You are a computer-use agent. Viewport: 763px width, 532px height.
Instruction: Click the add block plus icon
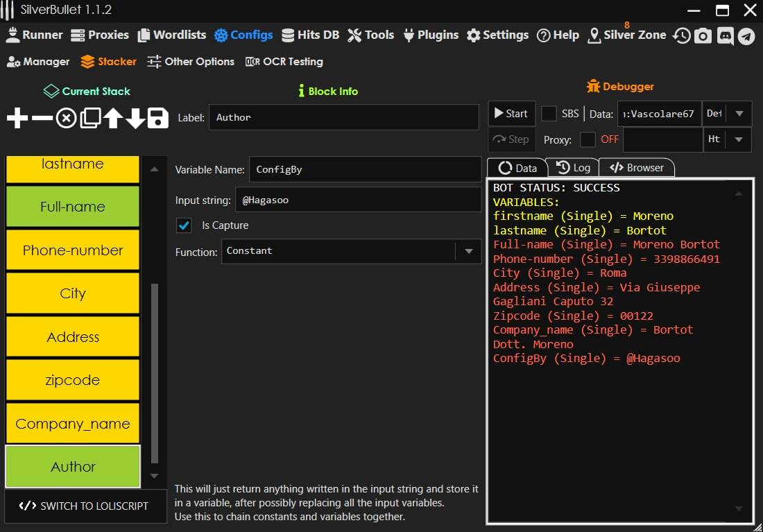(x=17, y=119)
